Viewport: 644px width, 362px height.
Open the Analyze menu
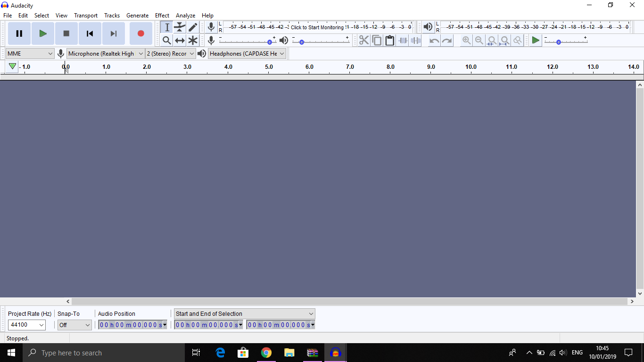185,16
